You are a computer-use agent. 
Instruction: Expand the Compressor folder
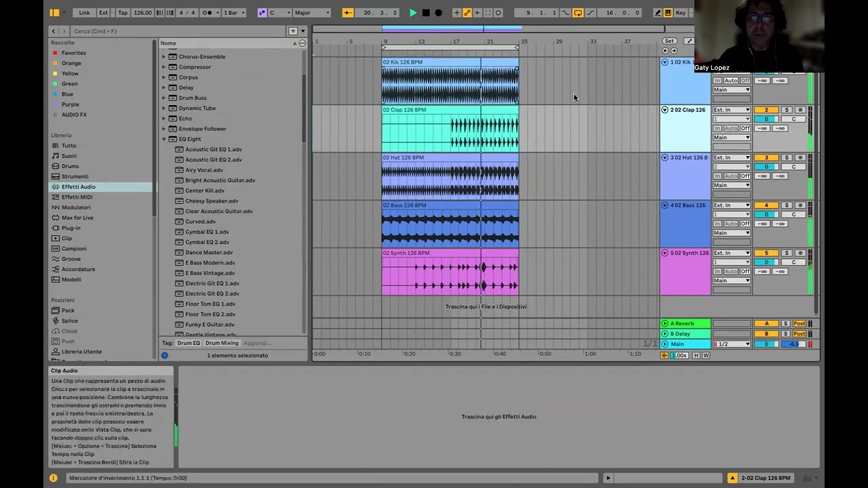pos(163,67)
